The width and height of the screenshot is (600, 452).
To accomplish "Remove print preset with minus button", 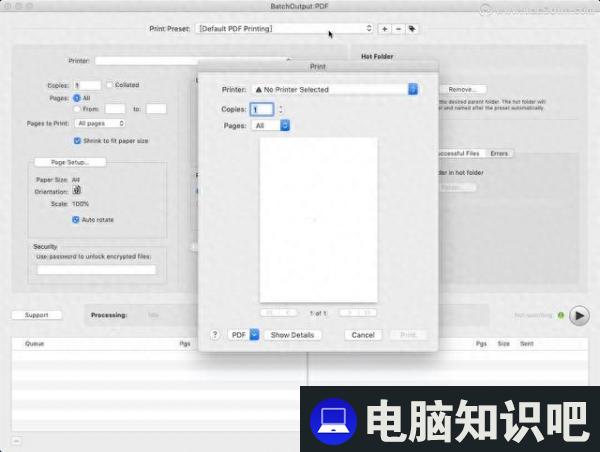I will pyautogui.click(x=398, y=29).
